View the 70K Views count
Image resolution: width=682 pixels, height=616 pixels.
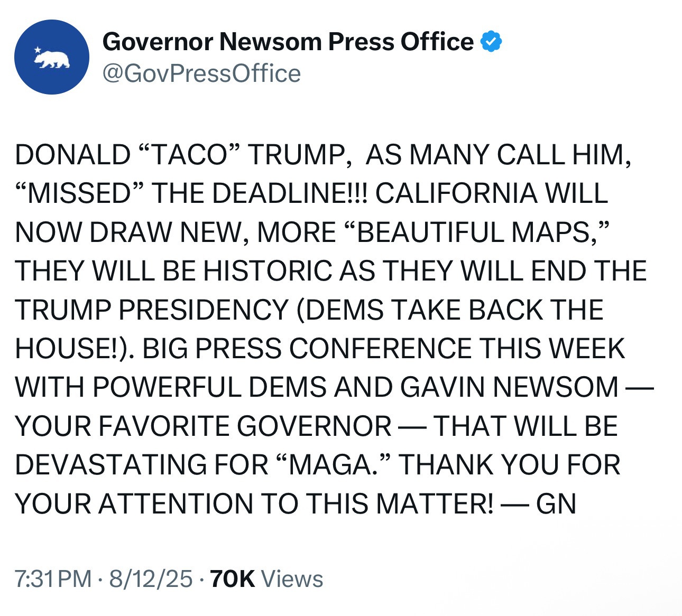(x=266, y=578)
